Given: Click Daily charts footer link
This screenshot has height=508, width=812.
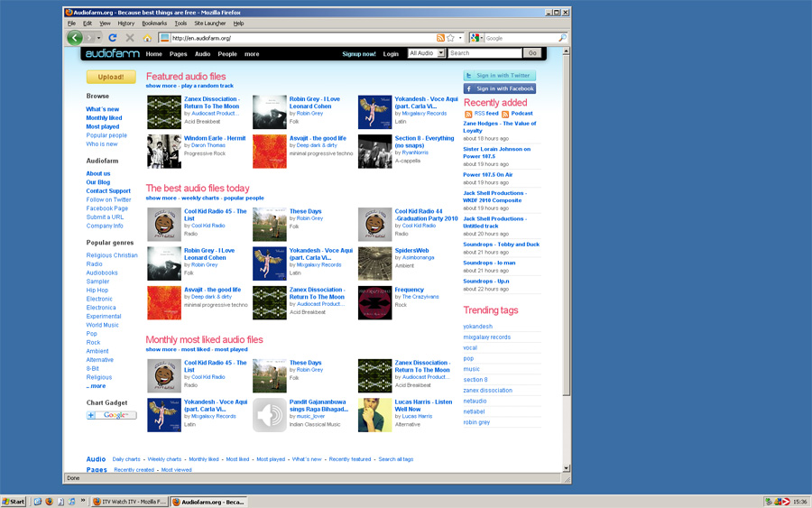Looking at the screenshot, I should [126, 459].
